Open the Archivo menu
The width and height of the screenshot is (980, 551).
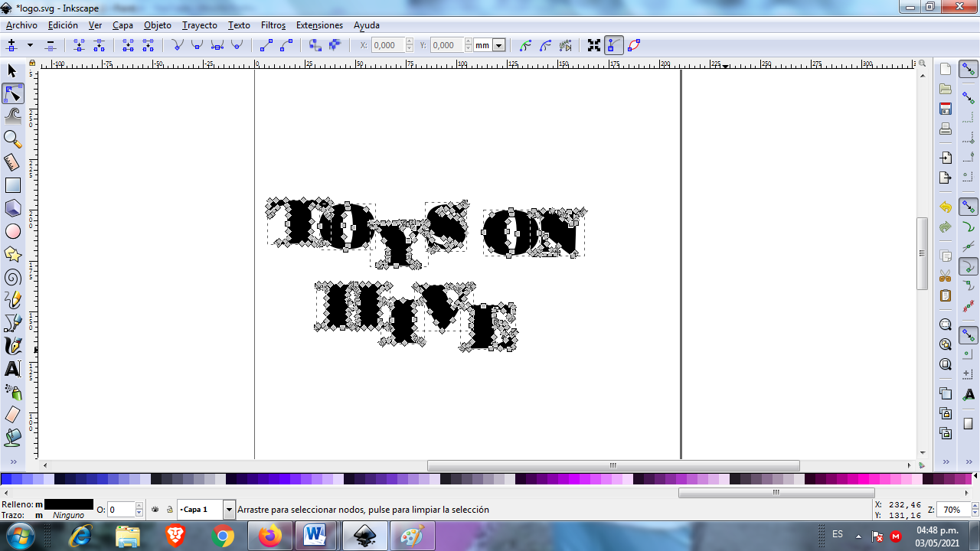pos(21,25)
